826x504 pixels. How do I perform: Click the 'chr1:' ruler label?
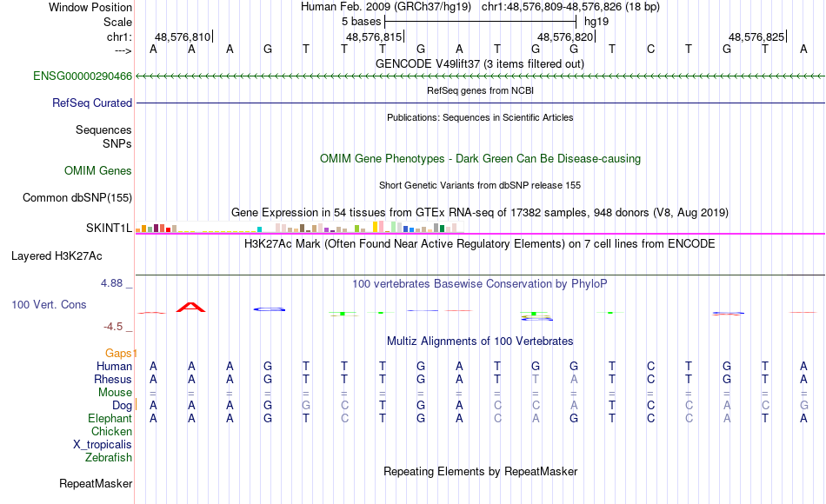click(x=119, y=36)
